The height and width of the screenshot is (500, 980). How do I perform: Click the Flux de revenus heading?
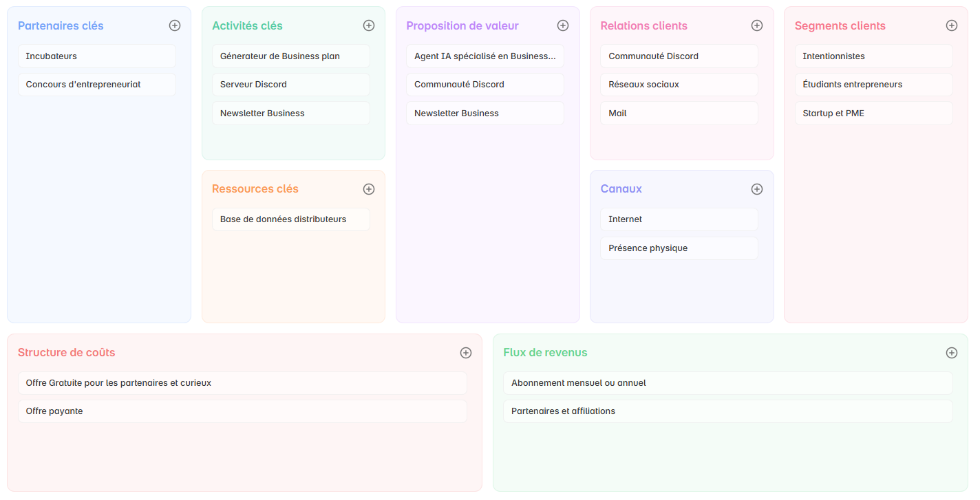click(545, 353)
